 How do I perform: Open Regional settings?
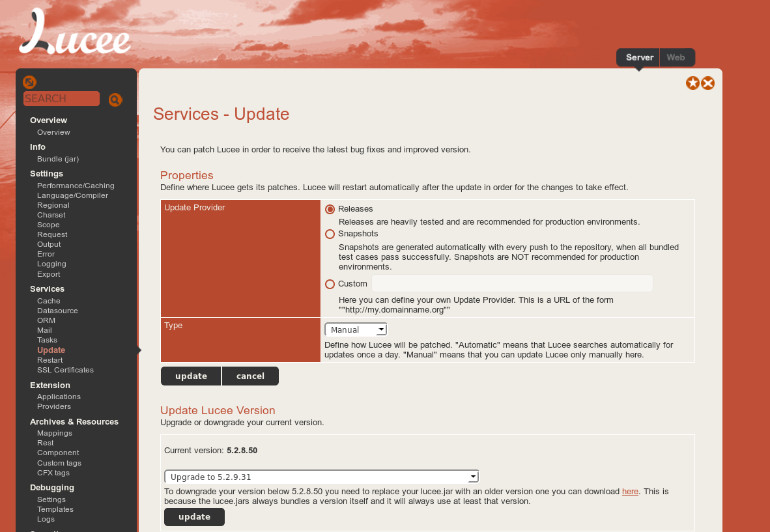[x=53, y=205]
